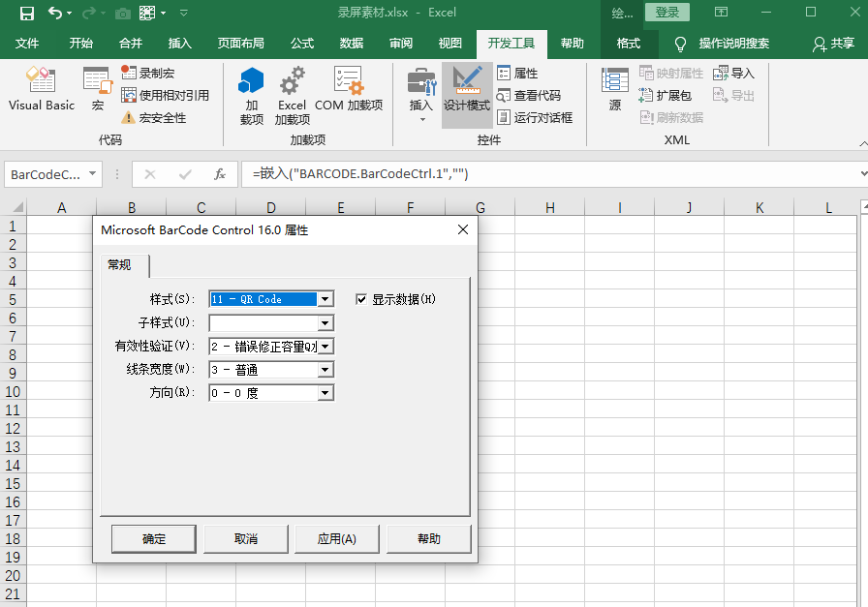Open the 有效性验证 validation dropdown
868x607 pixels.
pyautogui.click(x=325, y=347)
